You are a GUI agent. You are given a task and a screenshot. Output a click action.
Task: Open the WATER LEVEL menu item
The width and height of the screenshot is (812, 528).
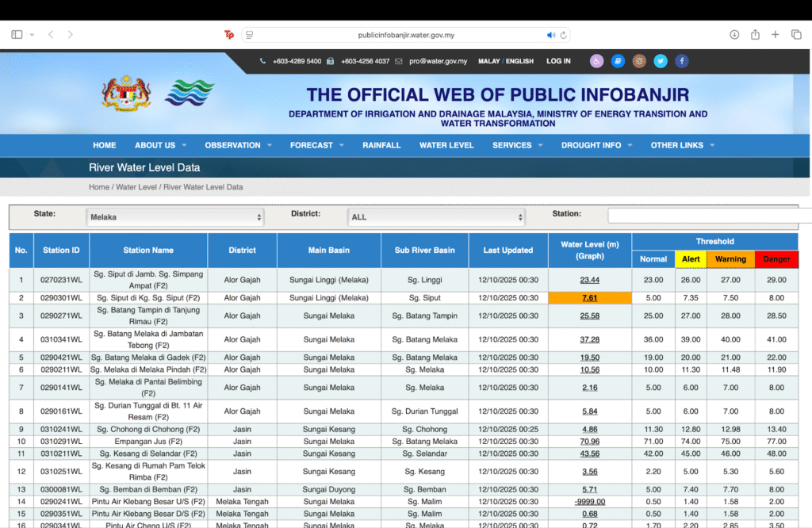[x=446, y=145]
